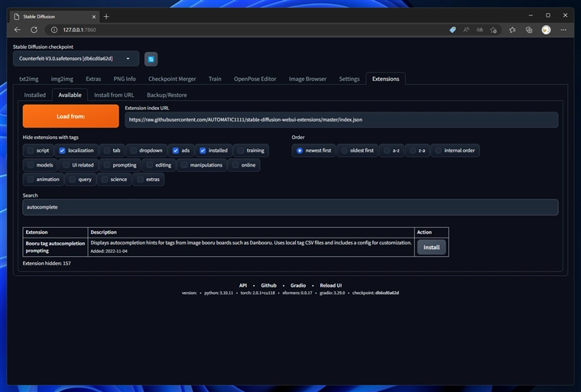Open the shopping tag icon in toolbar
This screenshot has height=392, width=581.
(x=453, y=30)
